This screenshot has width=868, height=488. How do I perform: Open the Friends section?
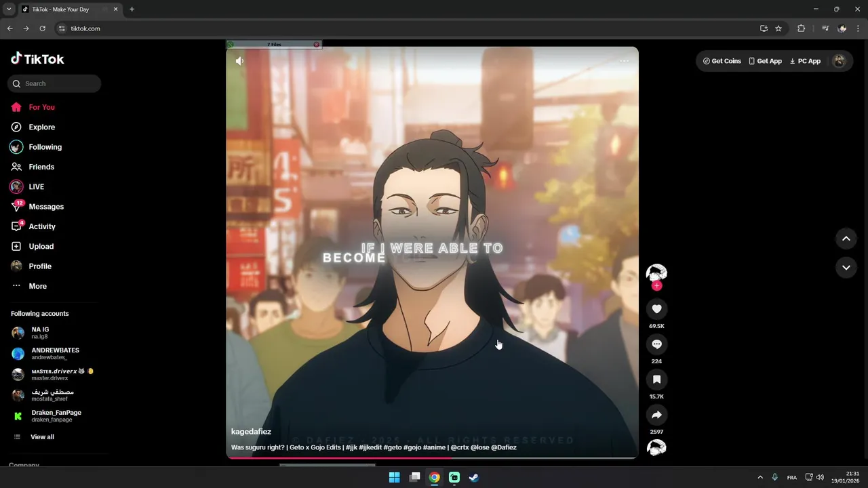point(33,167)
